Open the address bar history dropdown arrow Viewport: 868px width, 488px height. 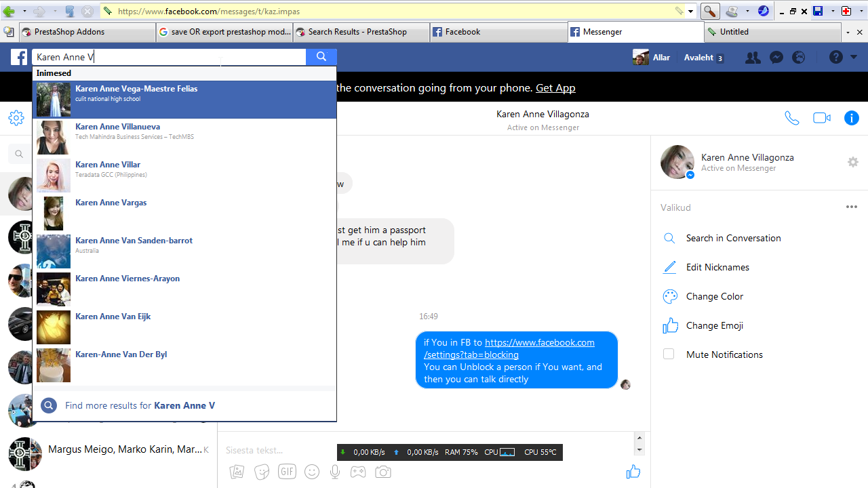[x=691, y=12]
